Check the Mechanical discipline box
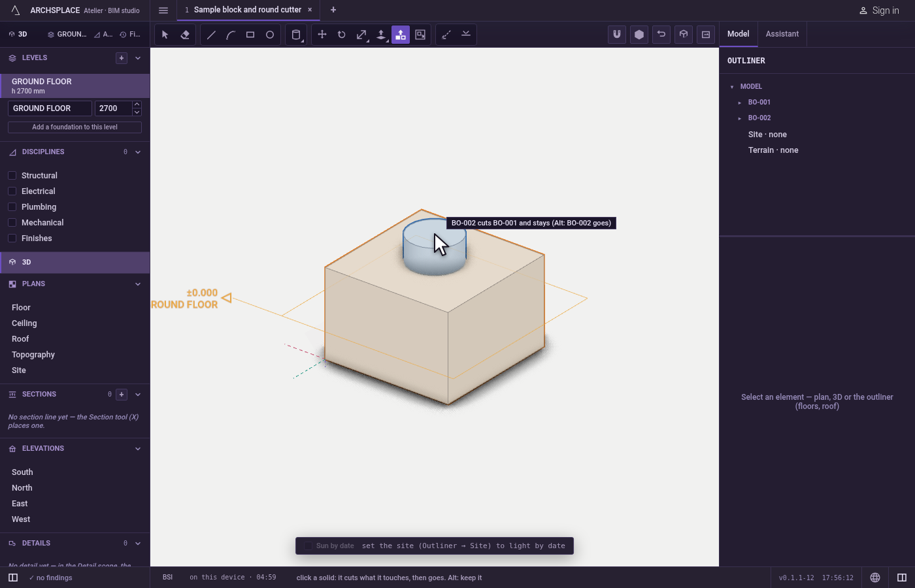 tap(12, 222)
